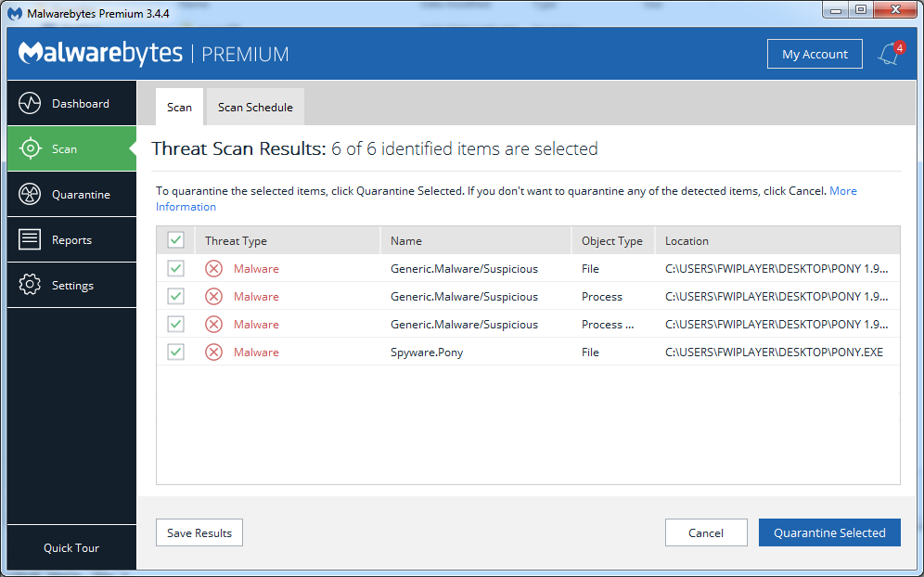This screenshot has height=577, width=924.
Task: Click red X threat icon in Process row
Action: point(213,297)
